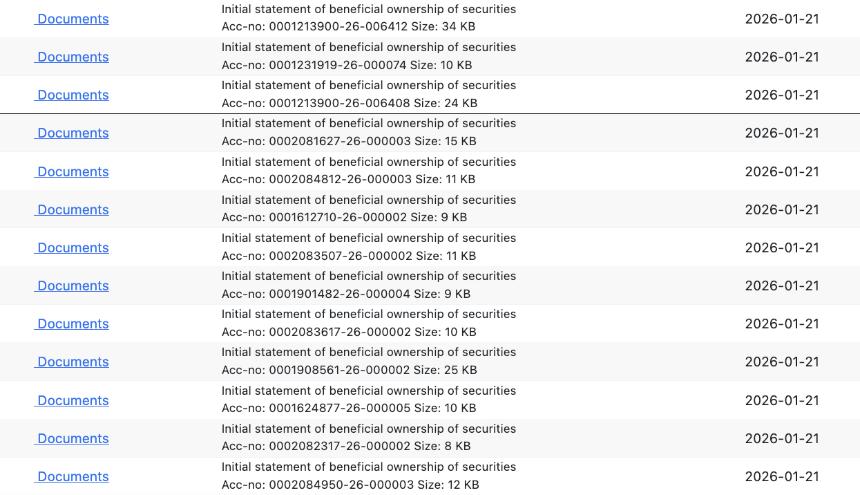Click the date in the 0001612710-26-000002 row

coord(781,210)
